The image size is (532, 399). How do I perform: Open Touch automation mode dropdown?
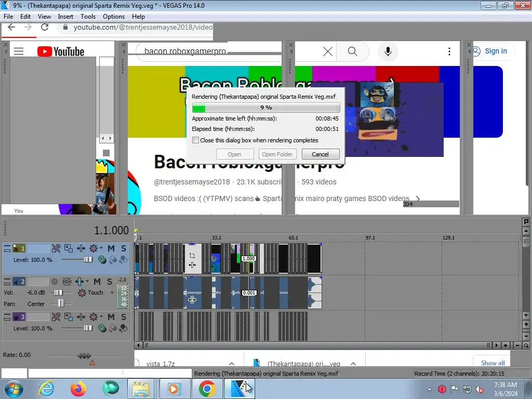pos(112,293)
